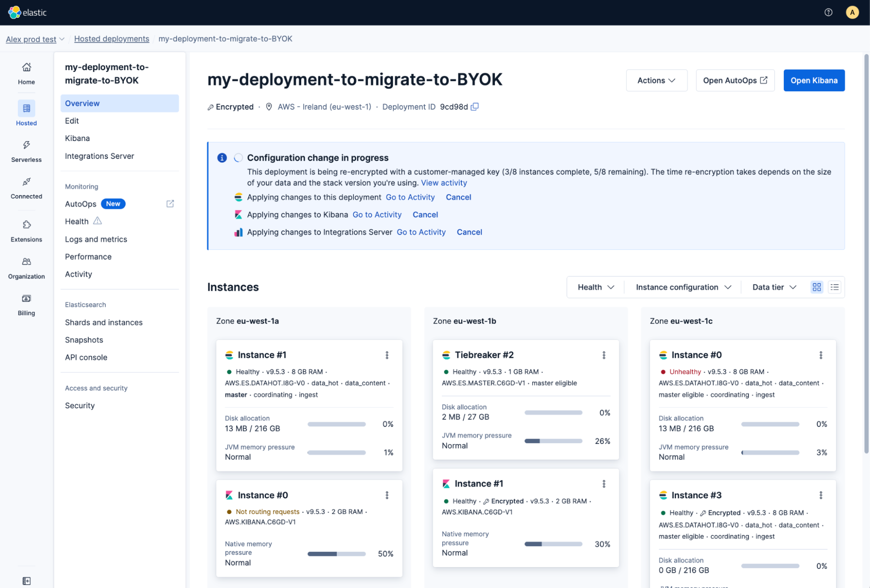Viewport: 870px width, 588px height.
Task: Open the Security settings page
Action: pyautogui.click(x=80, y=406)
